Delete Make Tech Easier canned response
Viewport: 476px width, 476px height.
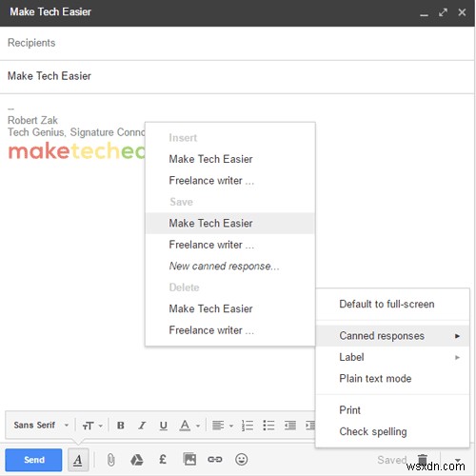pos(230,308)
